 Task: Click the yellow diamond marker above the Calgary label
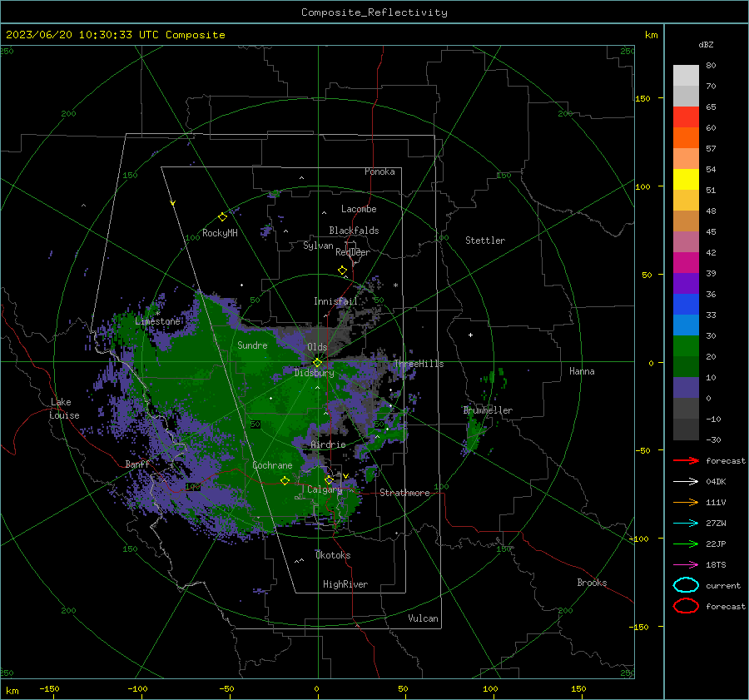point(329,479)
